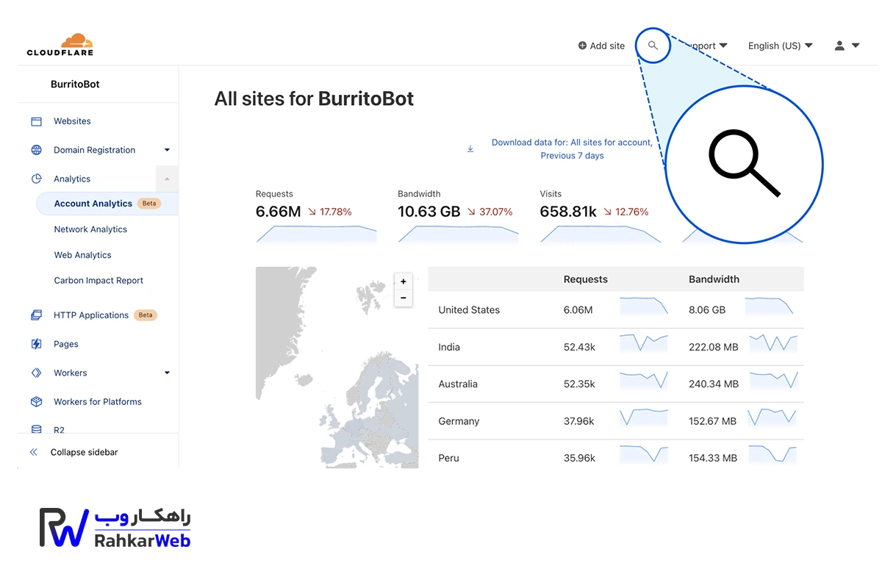Screen dimensions: 882x588
Task: Click the Collapse sidebar chevrons icon
Action: pyautogui.click(x=33, y=452)
